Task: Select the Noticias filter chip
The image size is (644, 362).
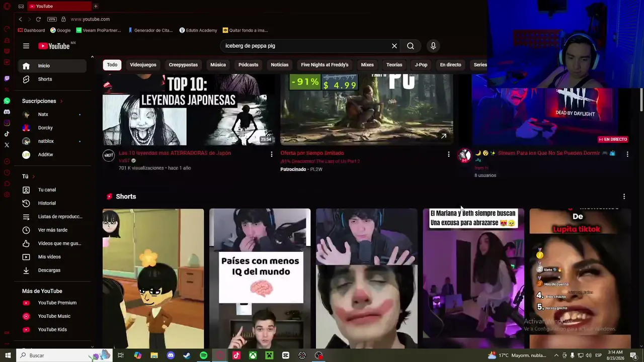Action: point(280,65)
